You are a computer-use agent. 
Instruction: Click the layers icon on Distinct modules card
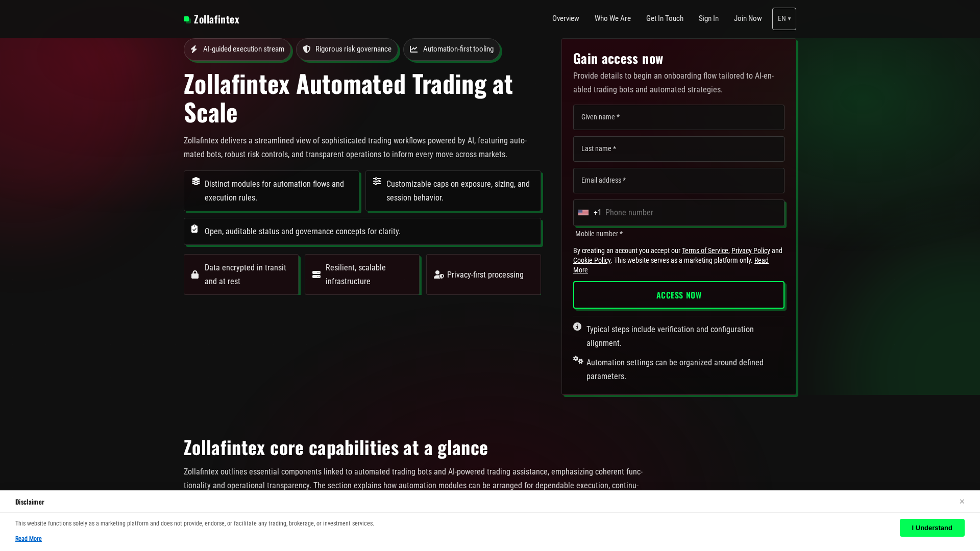(196, 181)
